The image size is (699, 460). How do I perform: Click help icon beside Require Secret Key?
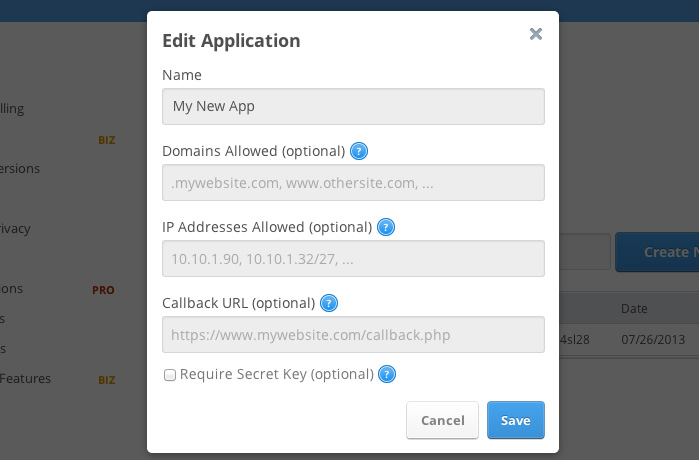(387, 375)
